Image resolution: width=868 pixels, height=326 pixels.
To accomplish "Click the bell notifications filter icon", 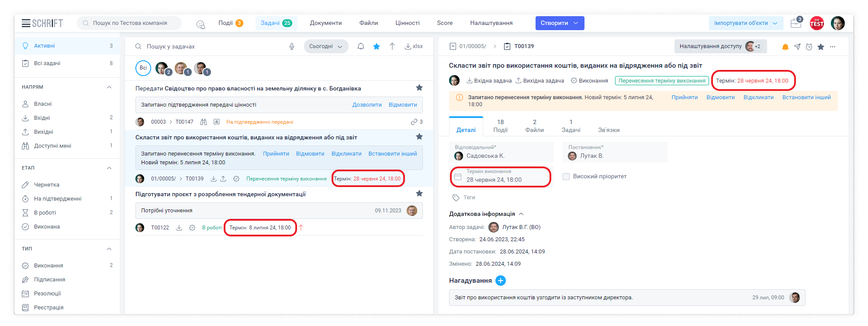I will [361, 46].
